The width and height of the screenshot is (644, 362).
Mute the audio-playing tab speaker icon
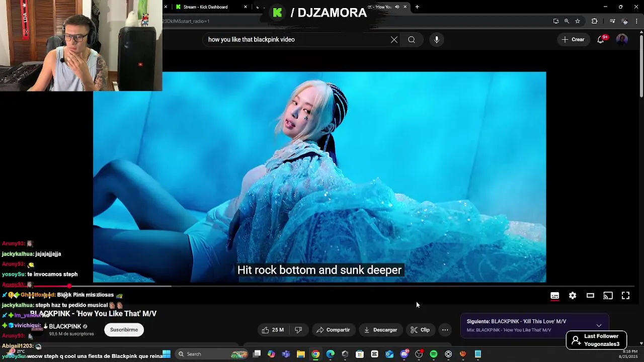[x=397, y=7]
